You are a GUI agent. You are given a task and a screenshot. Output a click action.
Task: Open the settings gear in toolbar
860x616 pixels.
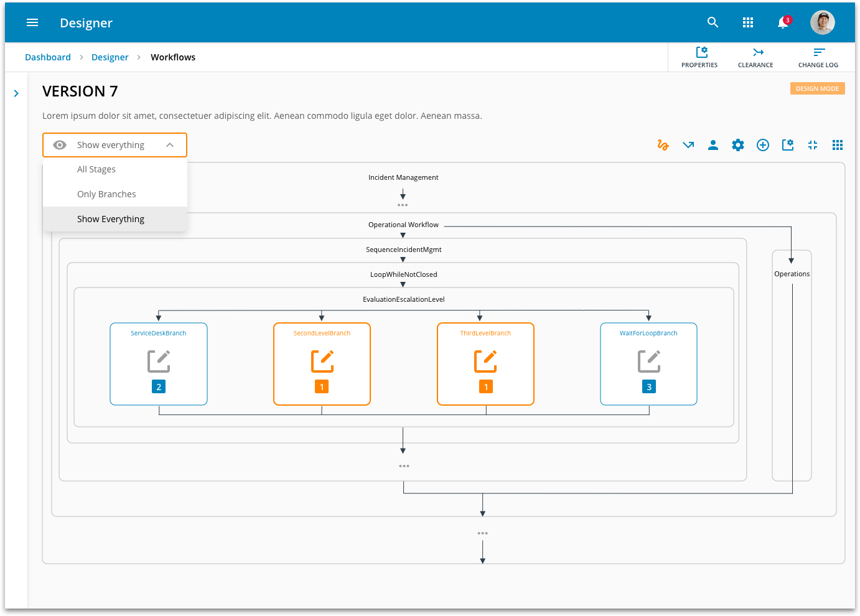[738, 145]
